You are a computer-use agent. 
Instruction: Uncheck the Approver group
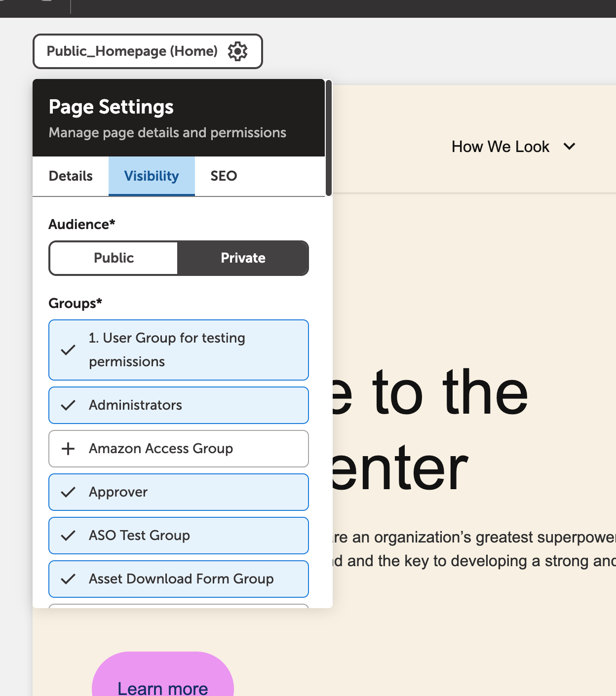179,492
